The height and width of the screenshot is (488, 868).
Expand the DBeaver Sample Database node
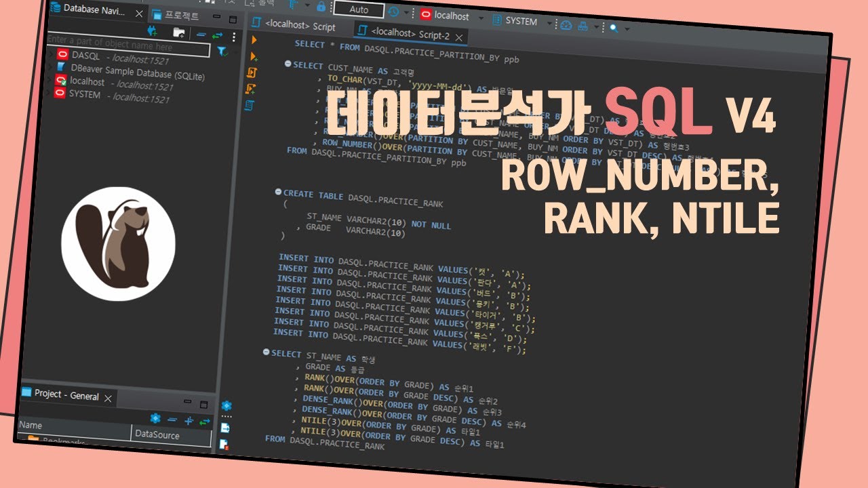(51, 66)
